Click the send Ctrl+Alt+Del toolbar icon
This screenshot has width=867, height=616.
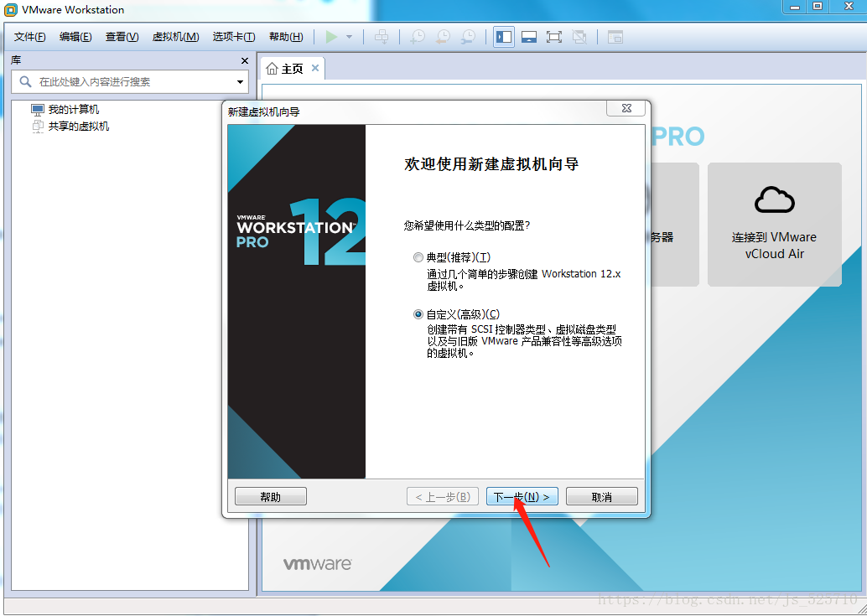point(382,37)
